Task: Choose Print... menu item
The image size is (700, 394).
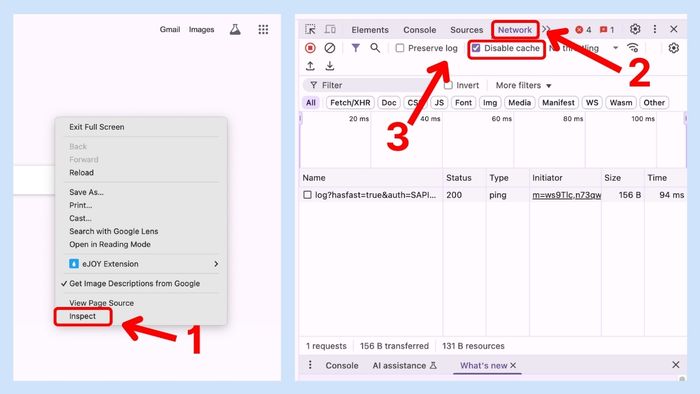Action: click(80, 205)
